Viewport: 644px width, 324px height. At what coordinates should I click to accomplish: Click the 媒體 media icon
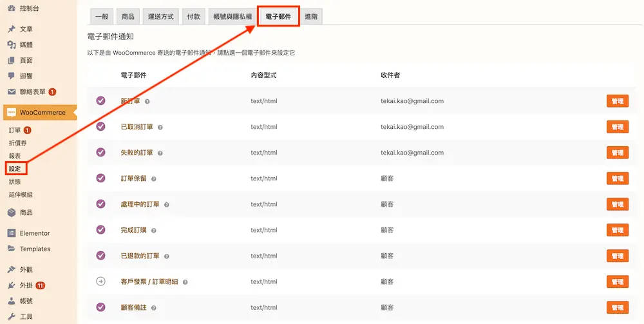(x=12, y=44)
